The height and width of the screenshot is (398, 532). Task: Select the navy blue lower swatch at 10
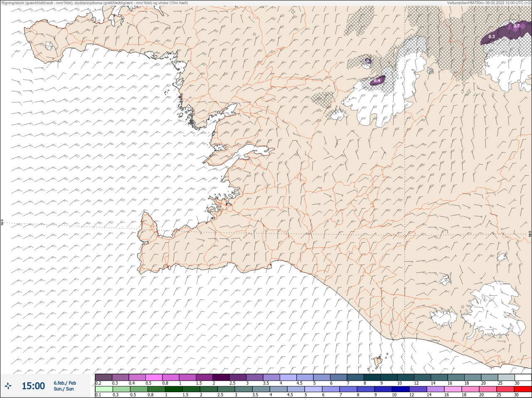click(401, 389)
